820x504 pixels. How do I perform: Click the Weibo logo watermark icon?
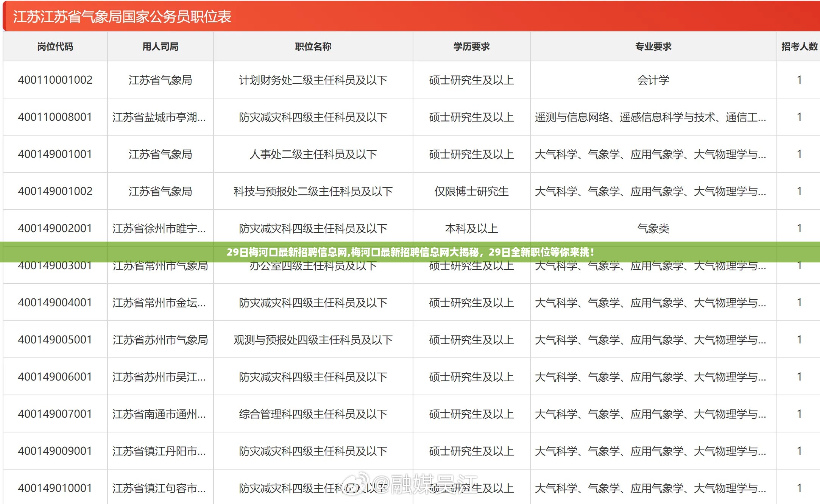click(355, 484)
